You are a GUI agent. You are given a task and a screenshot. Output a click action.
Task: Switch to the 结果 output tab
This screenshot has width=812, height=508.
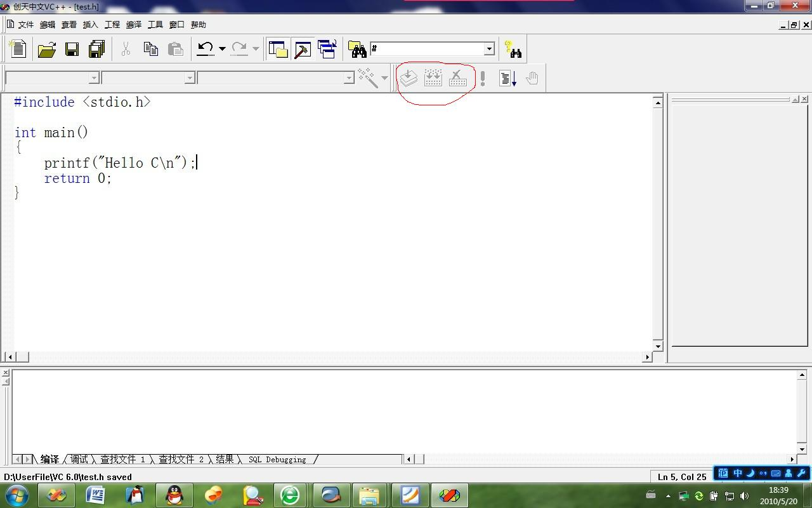[225, 459]
